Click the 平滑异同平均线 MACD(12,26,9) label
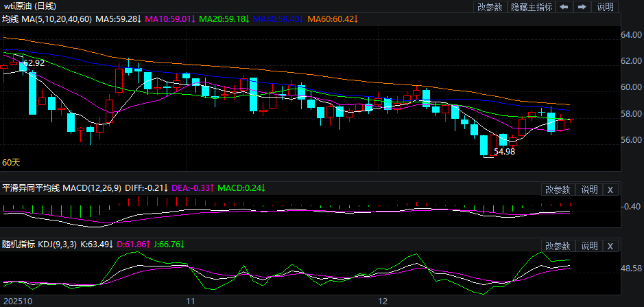The width and height of the screenshot is (644, 307). (62, 188)
